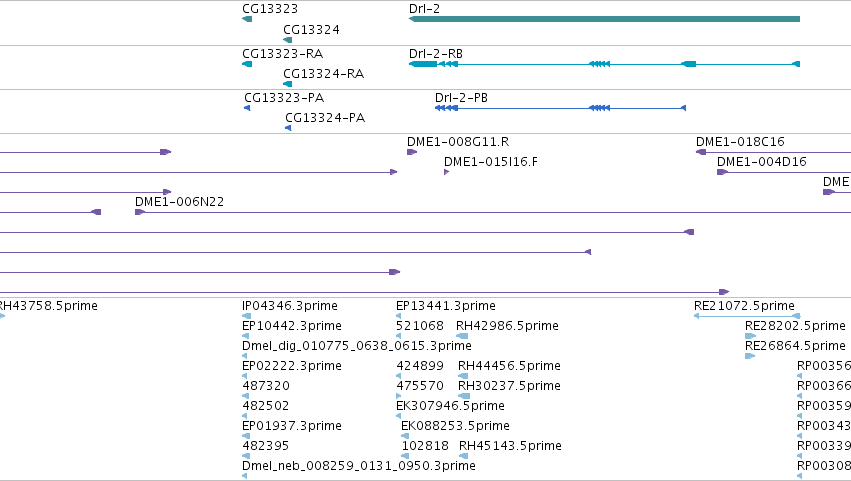Select the CG13324-RA transcript label
This screenshot has height=481, width=851.
[323, 74]
